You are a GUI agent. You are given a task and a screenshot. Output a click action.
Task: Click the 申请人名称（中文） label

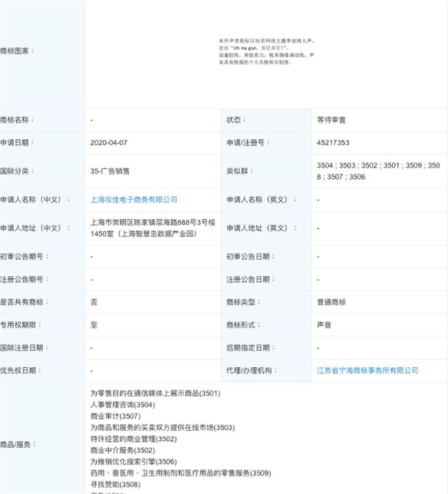[35, 200]
